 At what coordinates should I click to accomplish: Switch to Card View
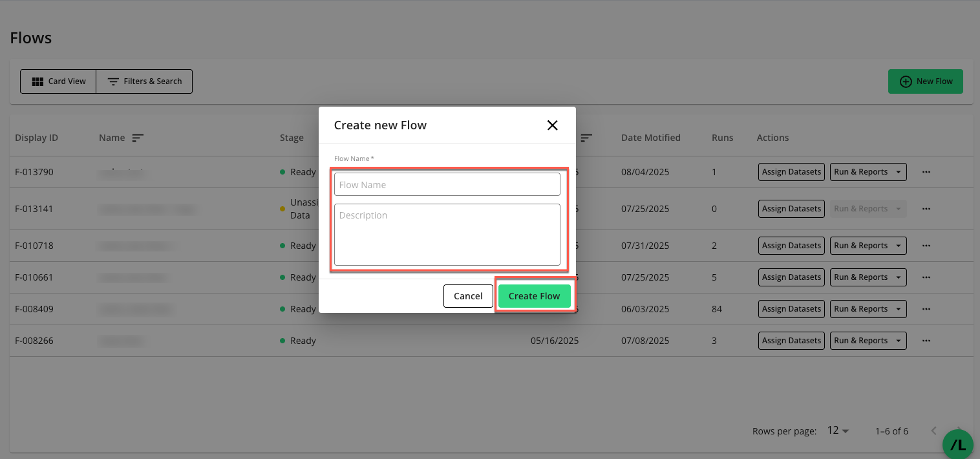coord(58,81)
